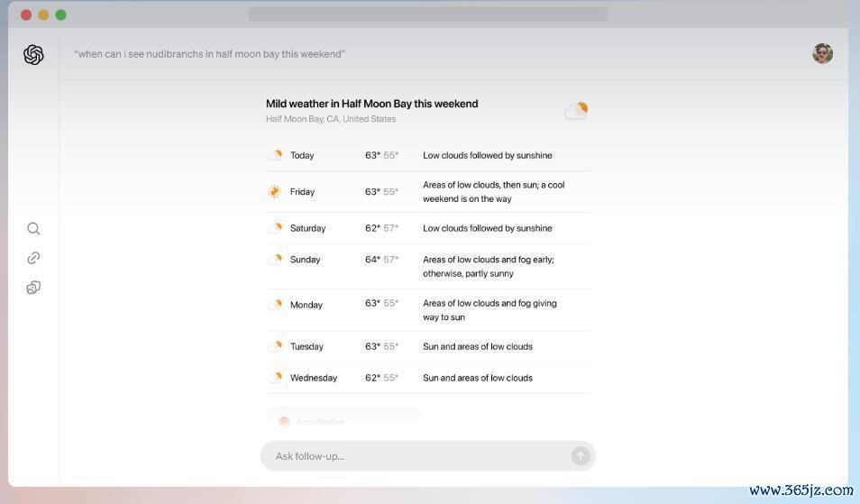Click the Mild weather in Half Moon Bay heading
The height and width of the screenshot is (504, 860).
[x=371, y=104]
